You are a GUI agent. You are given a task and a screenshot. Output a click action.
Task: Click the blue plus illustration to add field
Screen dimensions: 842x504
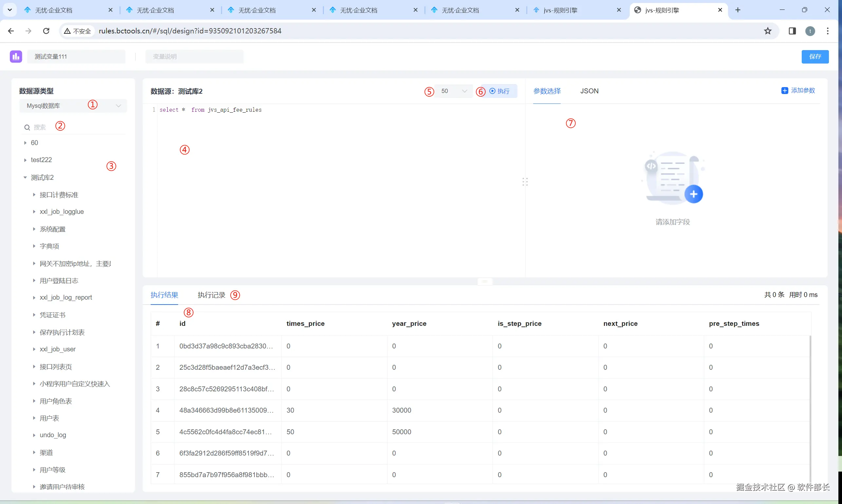[693, 194]
